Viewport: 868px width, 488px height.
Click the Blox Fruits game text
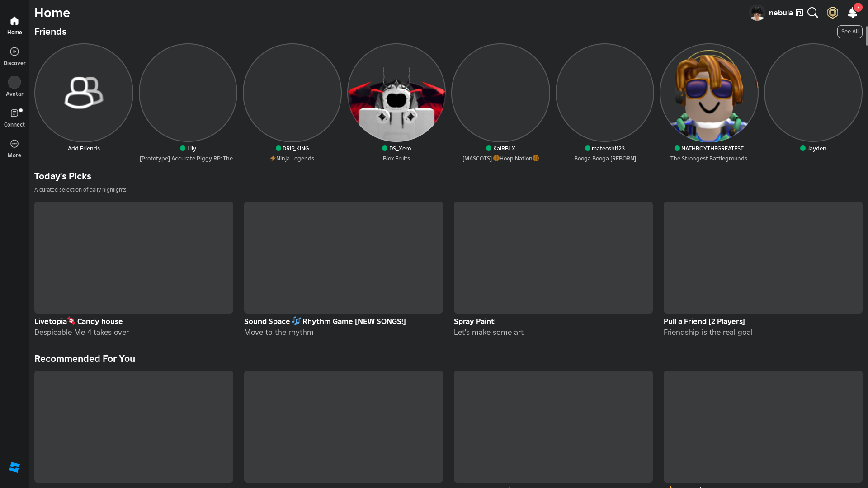tap(396, 159)
